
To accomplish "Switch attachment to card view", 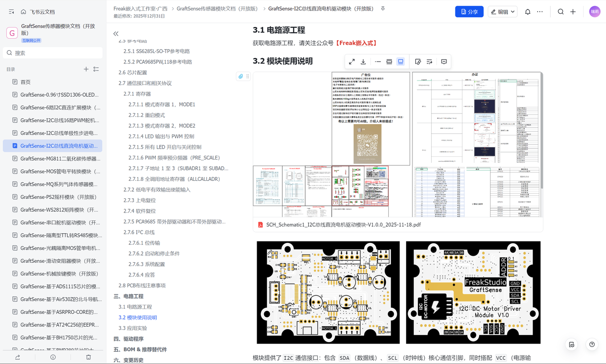I will tap(389, 62).
